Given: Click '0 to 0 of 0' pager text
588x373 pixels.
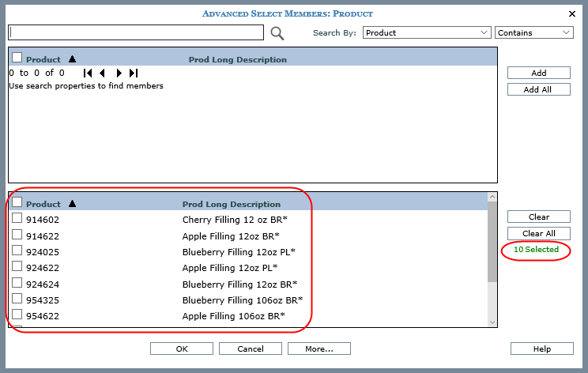Looking at the screenshot, I should (x=36, y=73).
